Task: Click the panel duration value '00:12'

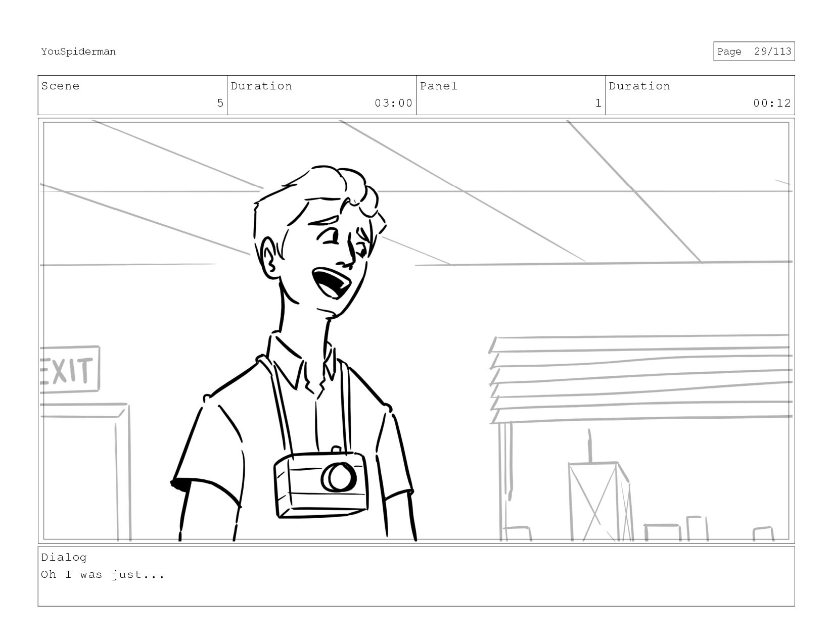Action: tap(772, 103)
